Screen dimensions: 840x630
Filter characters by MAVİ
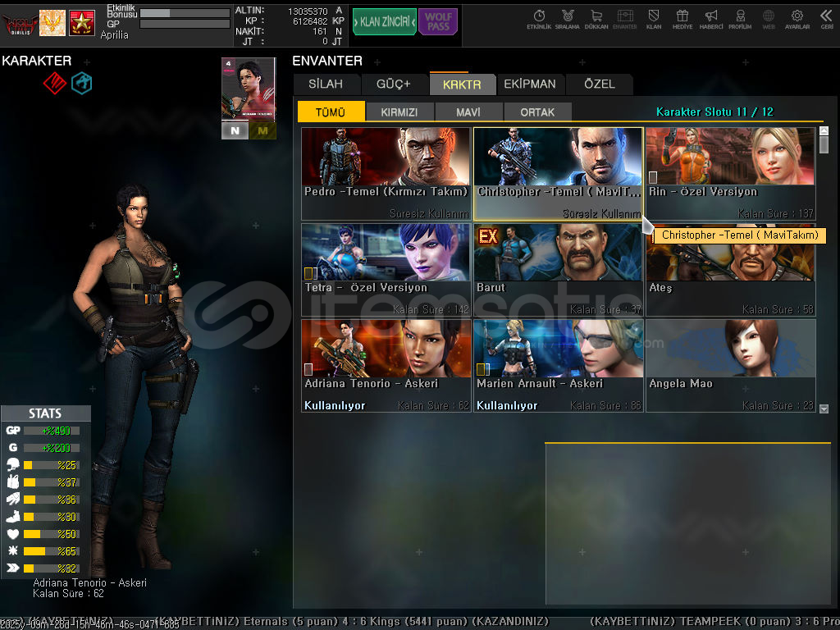point(468,112)
